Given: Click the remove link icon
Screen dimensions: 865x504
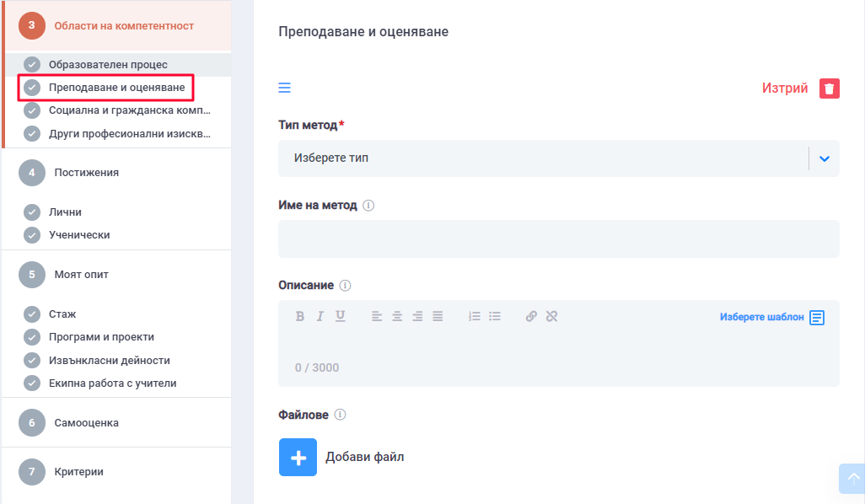Looking at the screenshot, I should click(x=552, y=317).
